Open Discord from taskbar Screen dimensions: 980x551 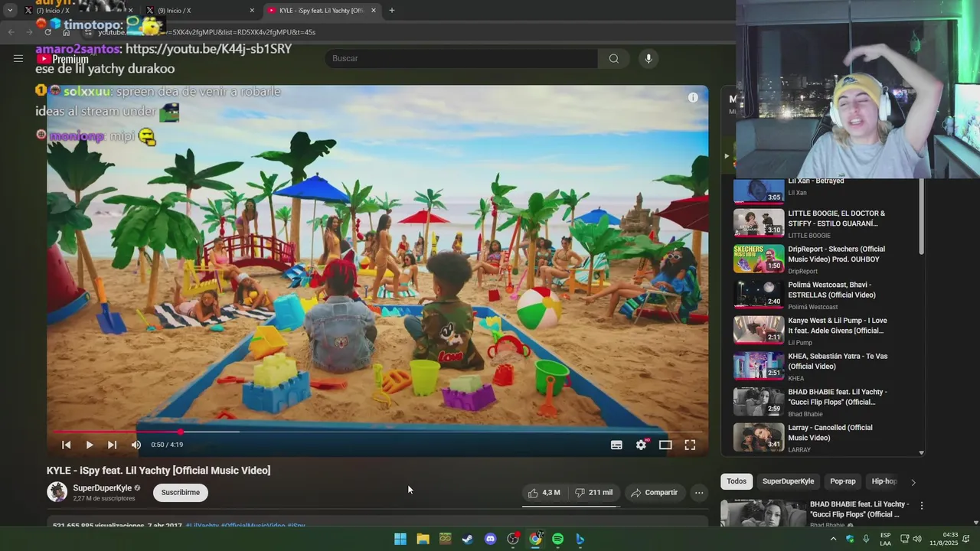coord(491,539)
